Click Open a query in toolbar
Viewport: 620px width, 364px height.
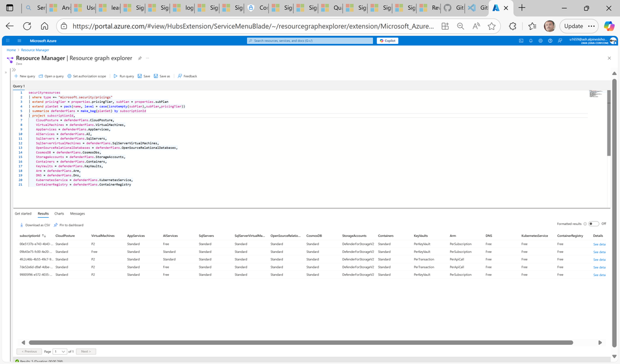click(51, 76)
